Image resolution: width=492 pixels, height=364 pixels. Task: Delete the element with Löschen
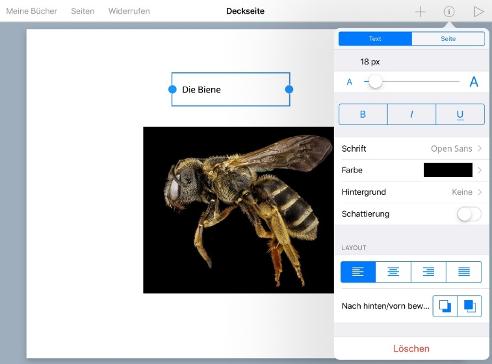[x=411, y=349]
